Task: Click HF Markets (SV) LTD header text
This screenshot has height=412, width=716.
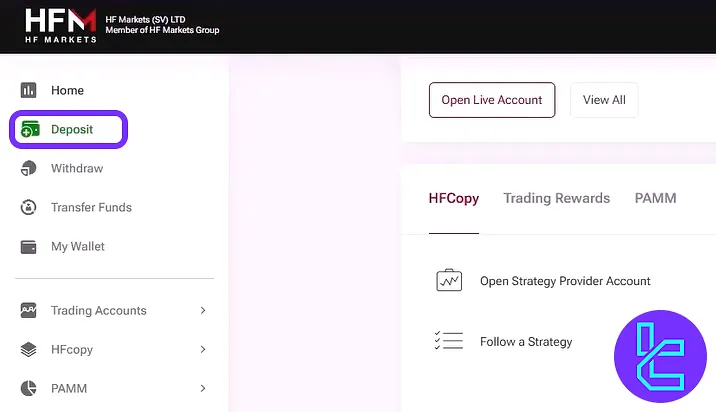Action: 145,20
